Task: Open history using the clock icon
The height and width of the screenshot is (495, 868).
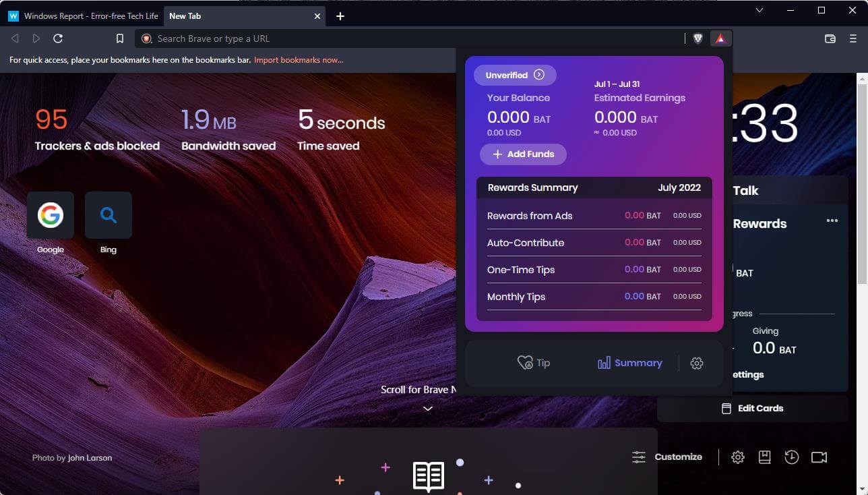Action: (792, 457)
